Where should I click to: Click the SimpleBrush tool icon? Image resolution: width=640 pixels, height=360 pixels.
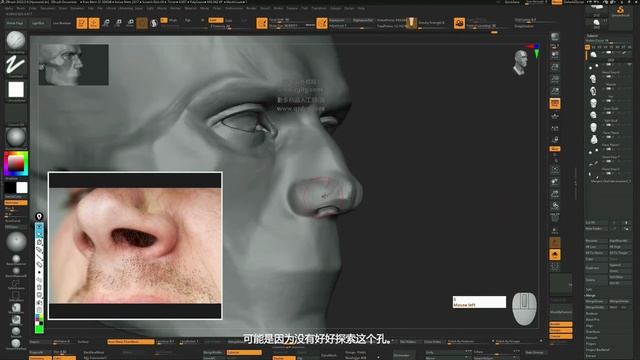pos(620,11)
